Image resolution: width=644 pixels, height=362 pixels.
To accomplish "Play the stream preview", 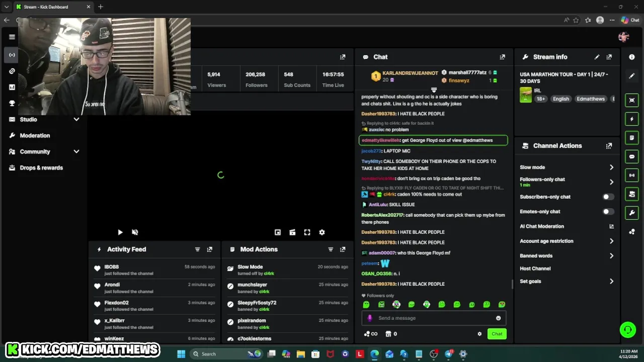I will (x=120, y=232).
